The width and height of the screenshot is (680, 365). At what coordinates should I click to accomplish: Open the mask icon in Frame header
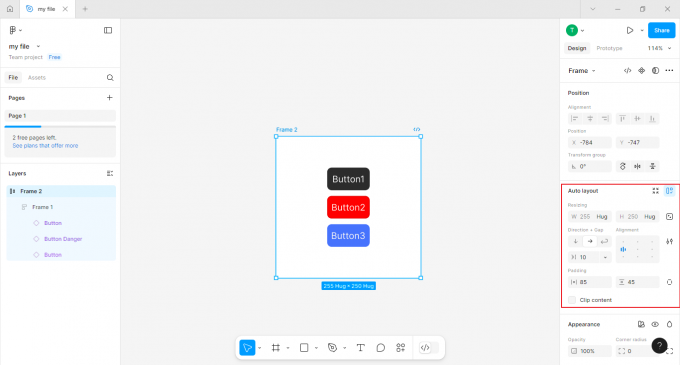click(x=655, y=71)
